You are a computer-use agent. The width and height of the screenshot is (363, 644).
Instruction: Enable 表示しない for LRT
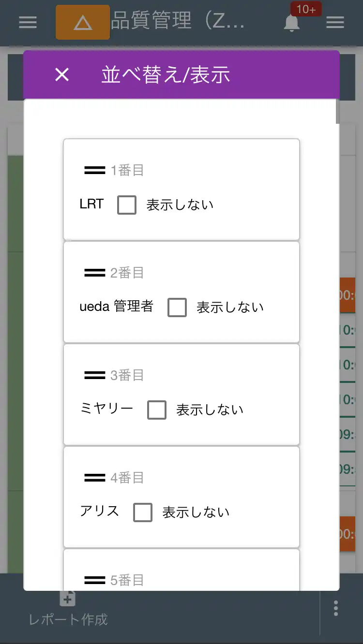pos(126,205)
